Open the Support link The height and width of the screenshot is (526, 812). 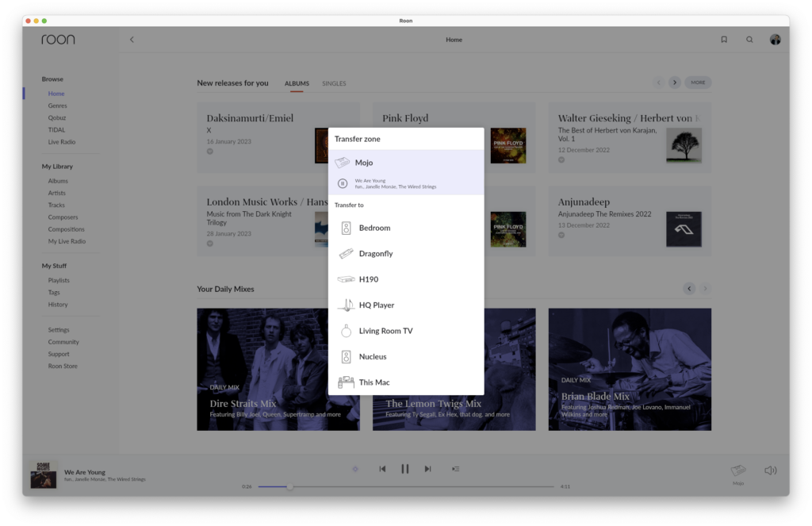59,354
